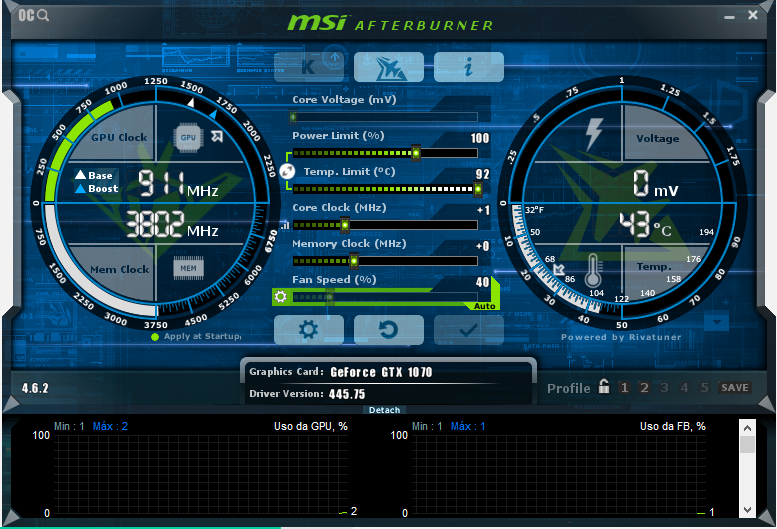
Task: Click the Temp. Limit slider handle
Action: tap(478, 189)
